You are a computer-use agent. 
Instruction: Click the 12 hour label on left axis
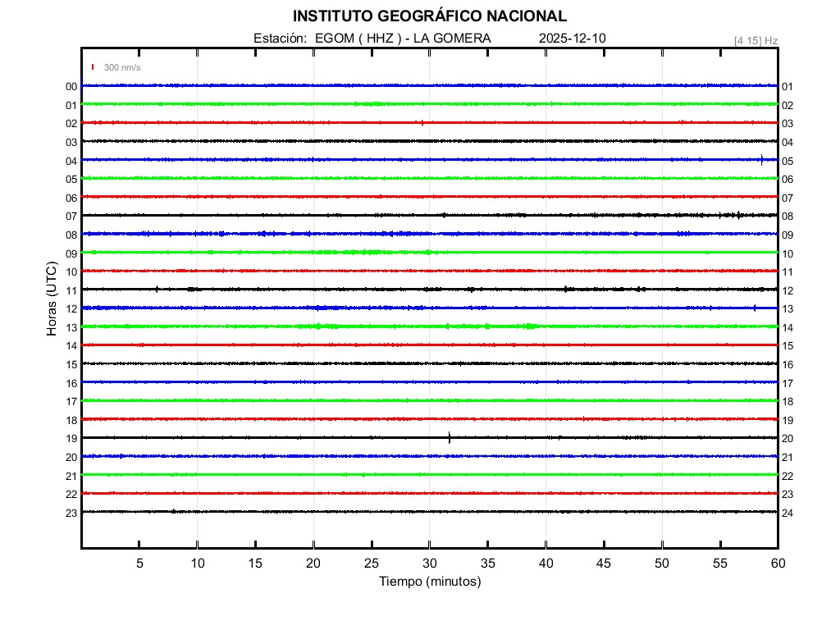pyautogui.click(x=71, y=308)
